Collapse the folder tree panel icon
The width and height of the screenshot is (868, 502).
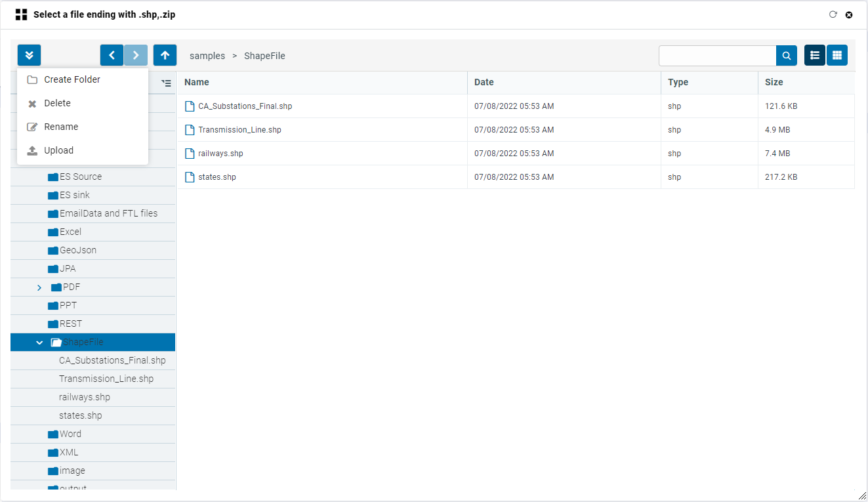point(166,83)
